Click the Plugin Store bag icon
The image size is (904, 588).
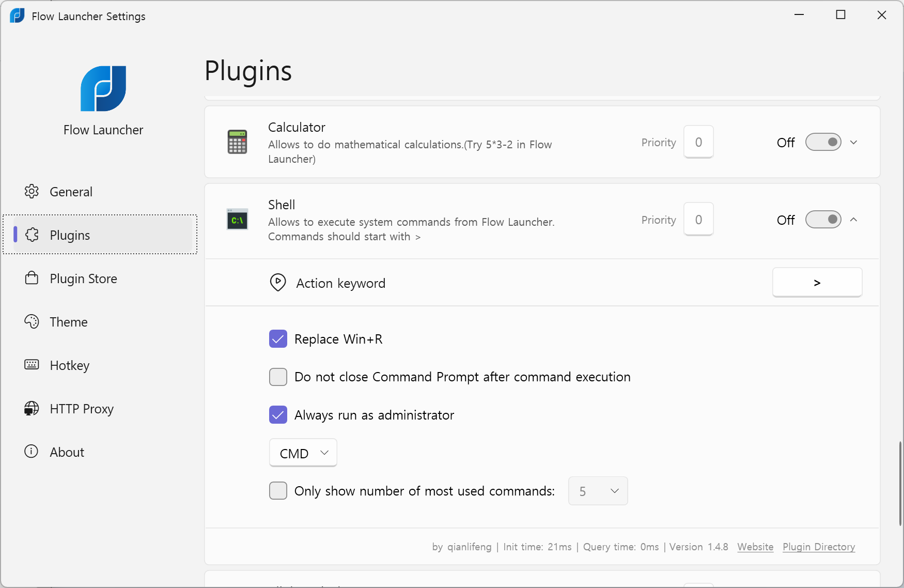click(x=32, y=278)
